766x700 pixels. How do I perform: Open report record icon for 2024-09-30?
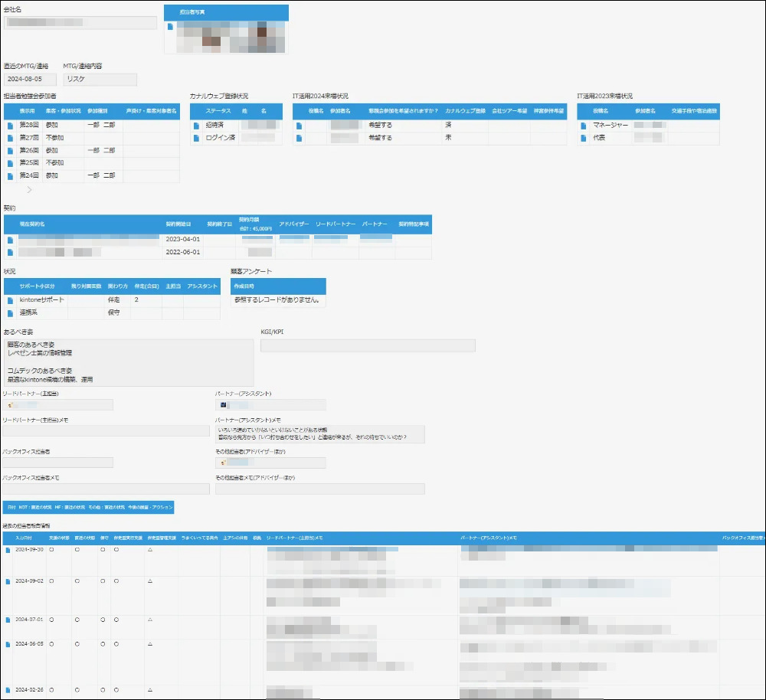click(x=8, y=550)
